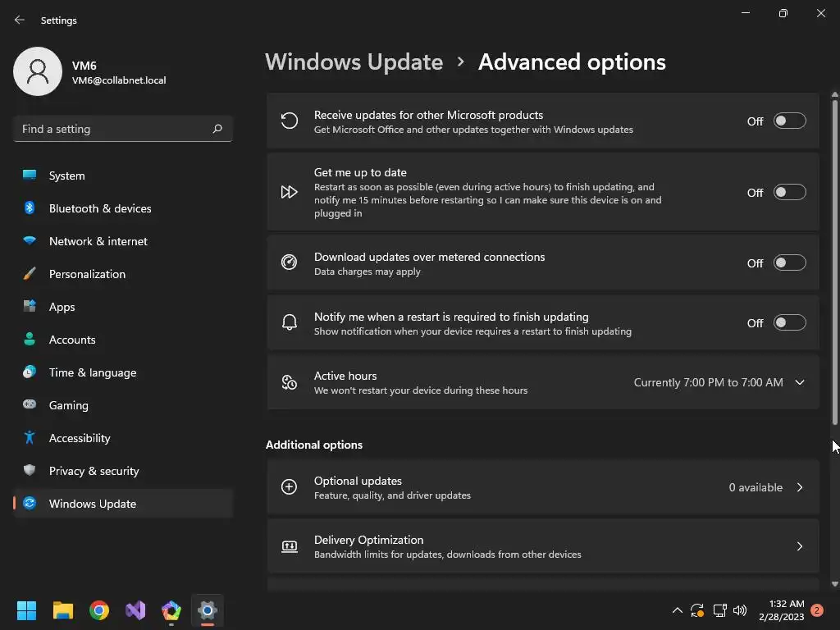Open notification center badge showing 2
The height and width of the screenshot is (630, 840).
(817, 610)
